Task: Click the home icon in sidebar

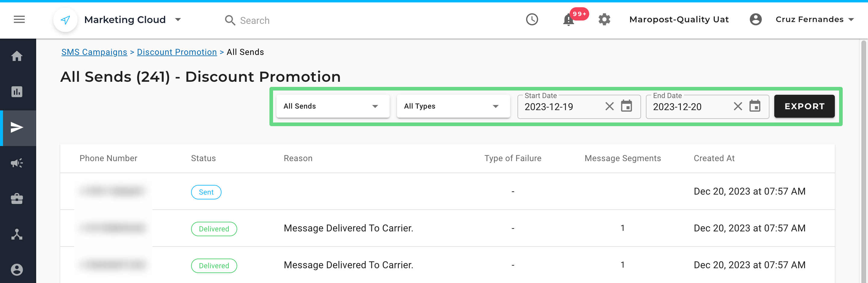Action: (x=17, y=56)
